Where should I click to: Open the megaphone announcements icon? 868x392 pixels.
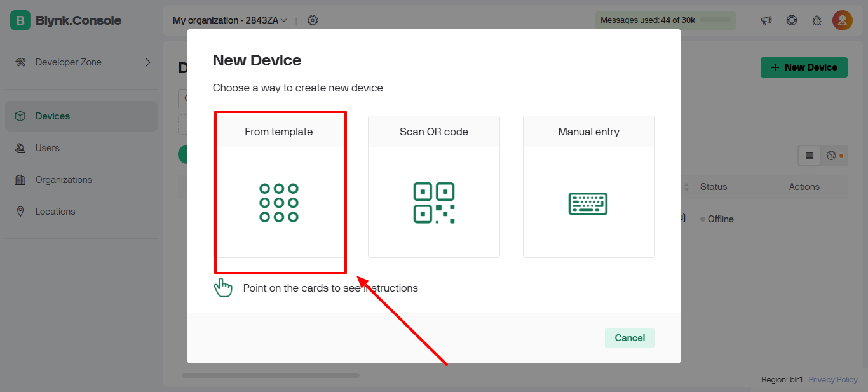click(x=766, y=20)
